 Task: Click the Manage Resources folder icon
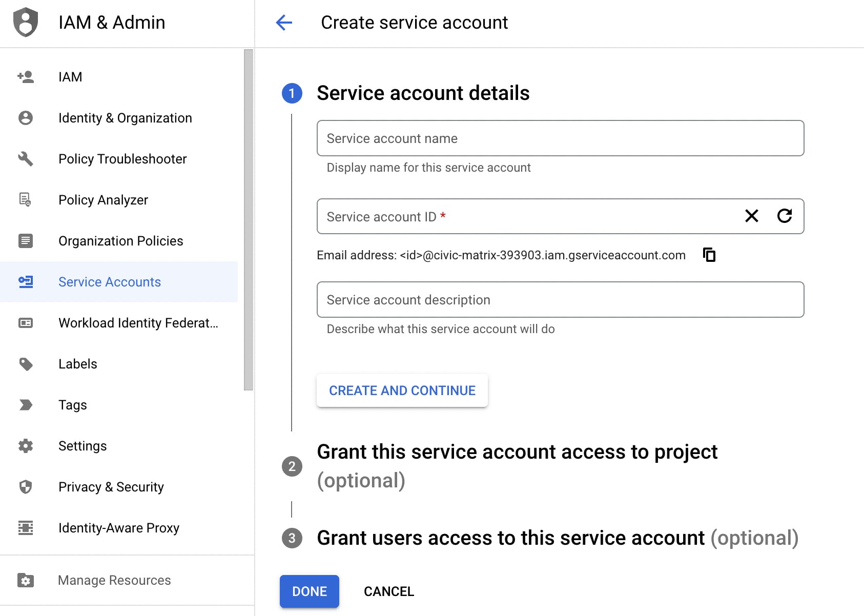[26, 580]
